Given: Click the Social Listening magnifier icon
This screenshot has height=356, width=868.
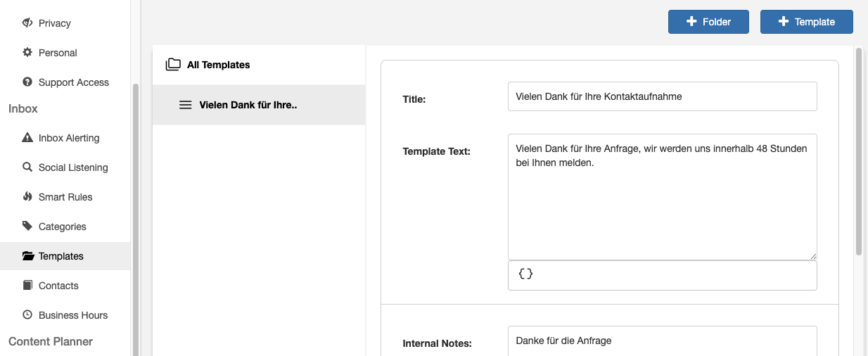Looking at the screenshot, I should pyautogui.click(x=27, y=167).
